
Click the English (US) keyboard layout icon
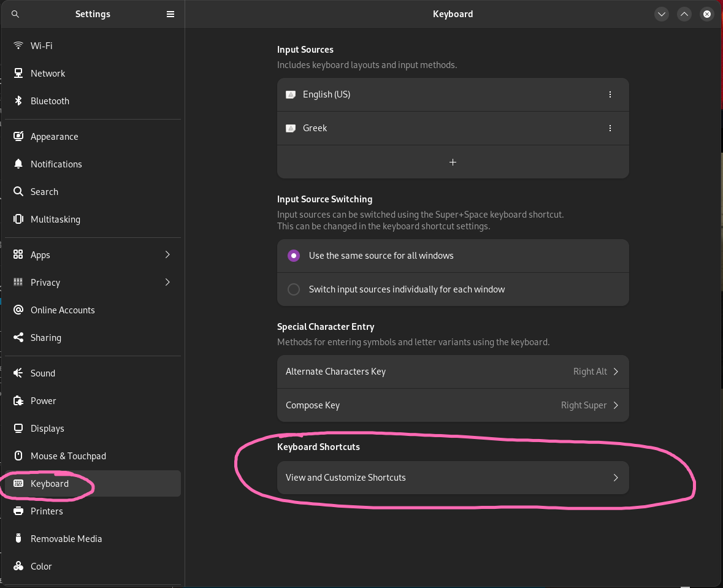(291, 94)
